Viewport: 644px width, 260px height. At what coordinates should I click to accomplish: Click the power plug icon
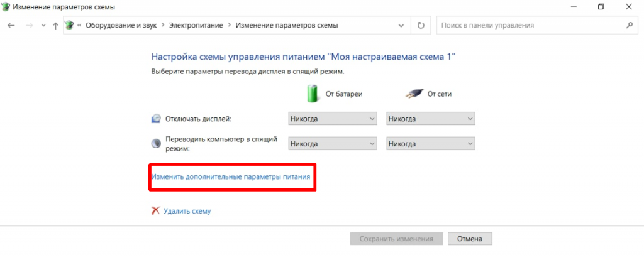point(413,94)
